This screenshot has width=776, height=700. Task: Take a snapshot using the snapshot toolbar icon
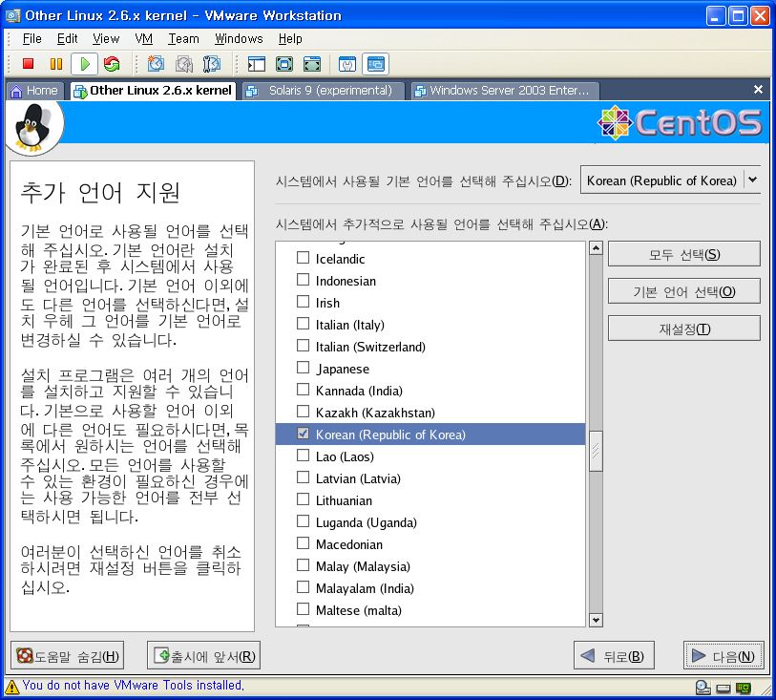point(156,64)
